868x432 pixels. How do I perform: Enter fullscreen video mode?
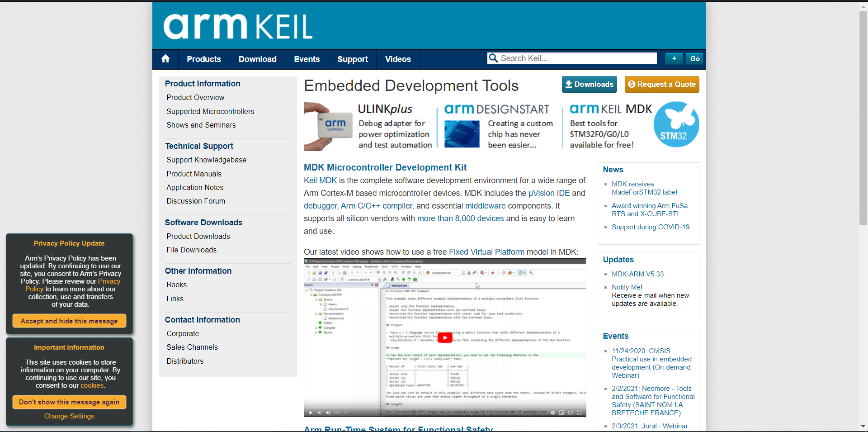579,413
